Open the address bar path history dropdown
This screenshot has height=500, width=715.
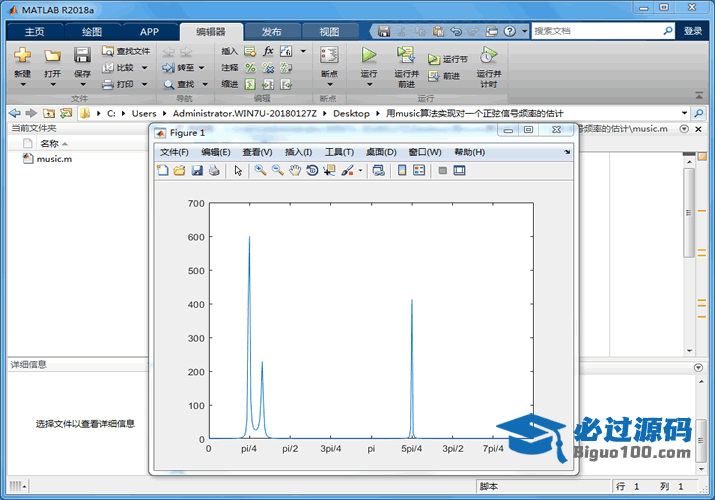684,113
